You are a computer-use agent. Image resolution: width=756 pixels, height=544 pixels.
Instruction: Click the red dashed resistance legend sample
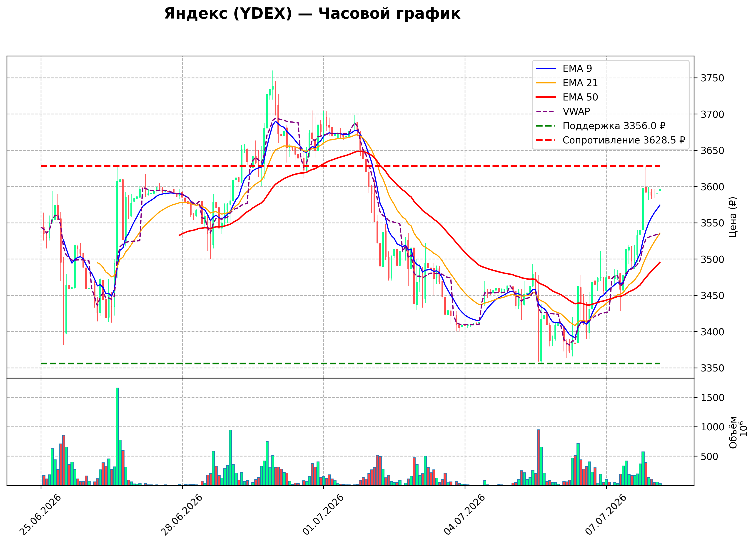pyautogui.click(x=546, y=140)
